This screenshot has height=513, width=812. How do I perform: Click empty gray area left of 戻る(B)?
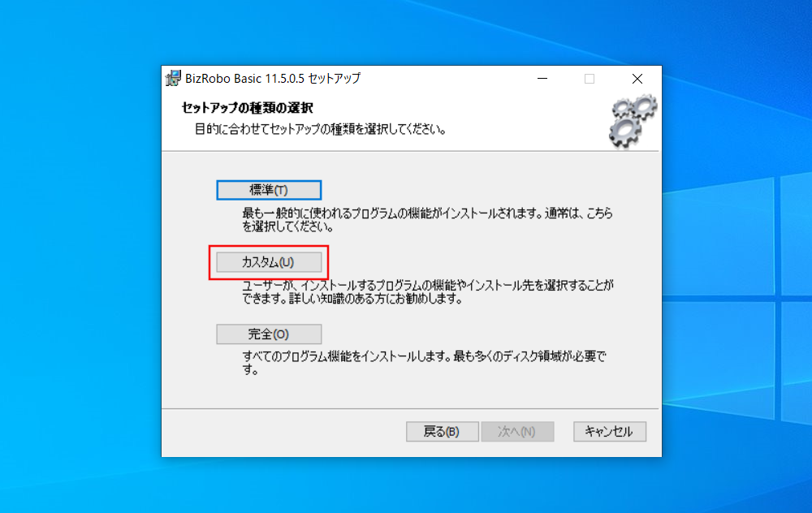(x=283, y=432)
